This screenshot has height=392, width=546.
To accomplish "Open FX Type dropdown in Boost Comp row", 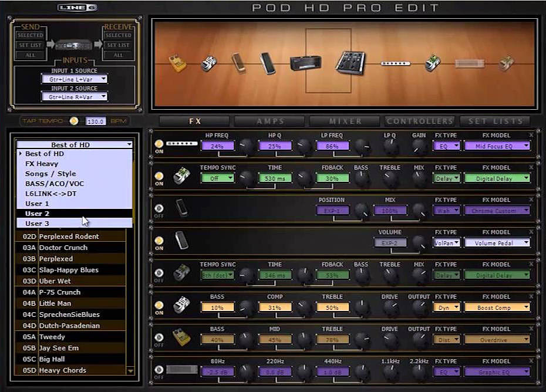I will coord(446,307).
